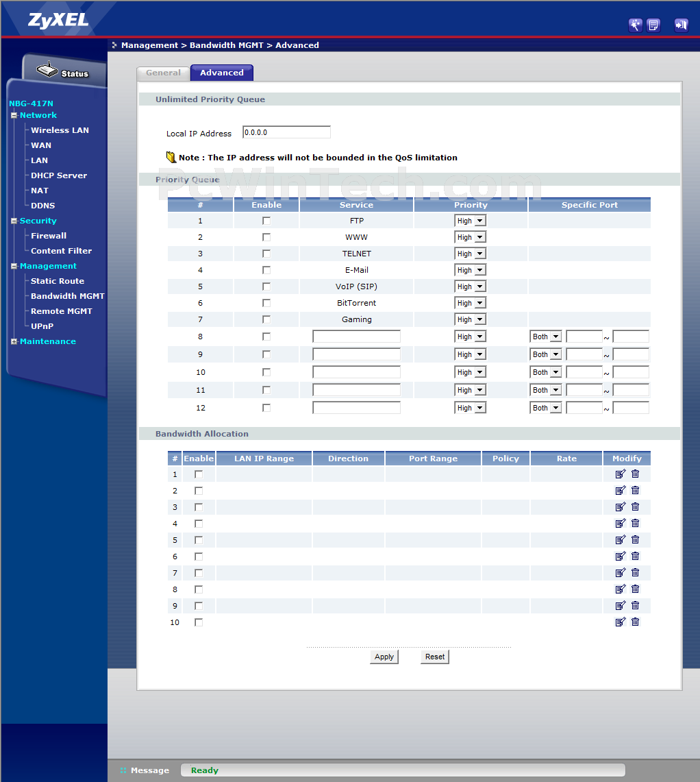Delete bandwidth allocation rule 8
Image resolution: width=700 pixels, height=782 pixels.
[635, 589]
